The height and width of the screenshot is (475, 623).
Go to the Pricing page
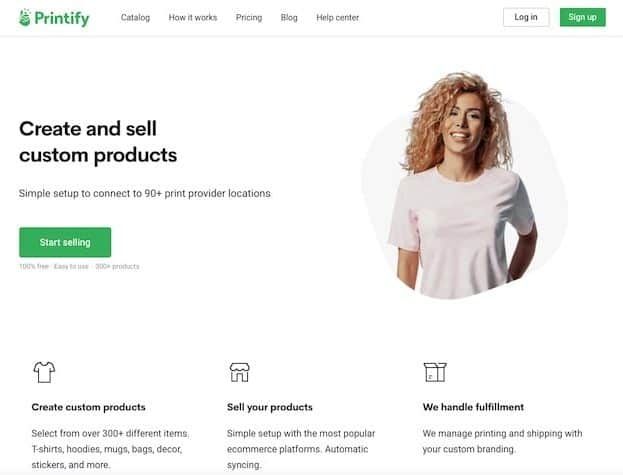pos(249,17)
